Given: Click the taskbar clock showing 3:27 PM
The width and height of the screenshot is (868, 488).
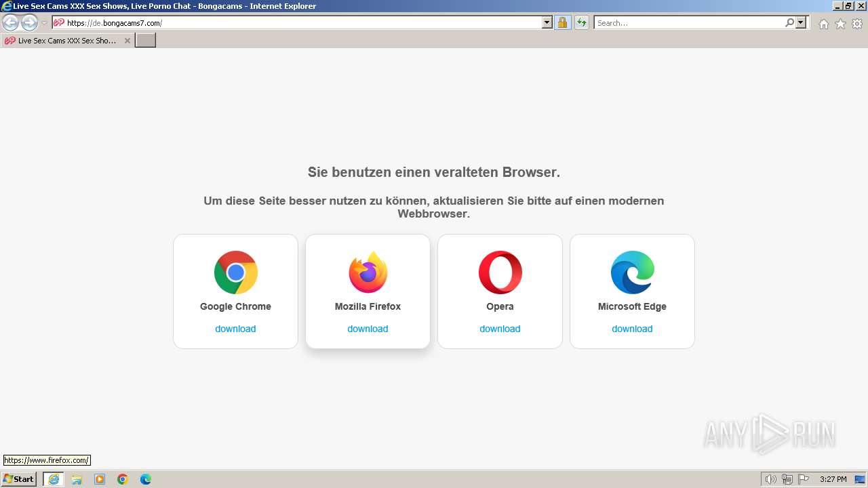Looking at the screenshot, I should tap(833, 479).
